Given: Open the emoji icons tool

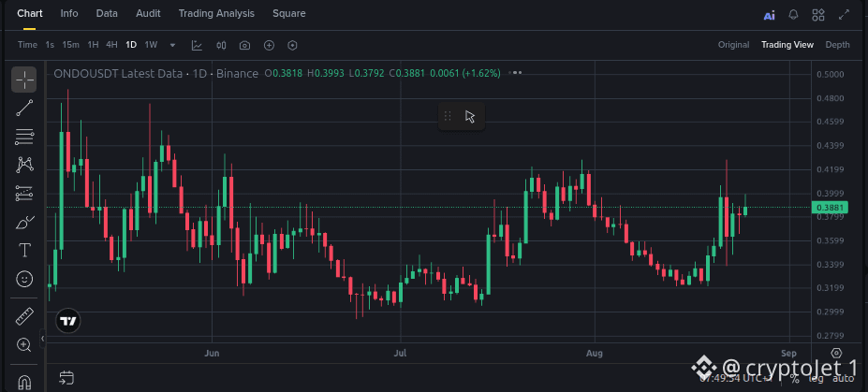Looking at the screenshot, I should click(x=24, y=279).
